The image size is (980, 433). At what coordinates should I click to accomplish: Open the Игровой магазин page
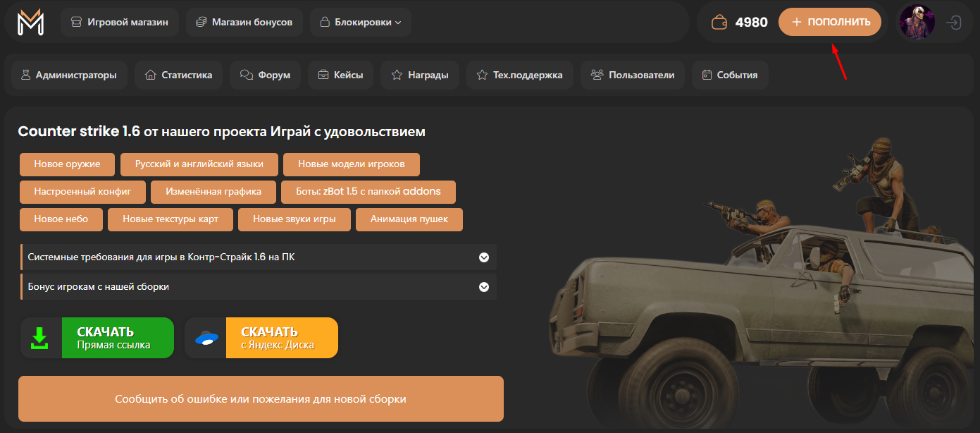pyautogui.click(x=119, y=22)
